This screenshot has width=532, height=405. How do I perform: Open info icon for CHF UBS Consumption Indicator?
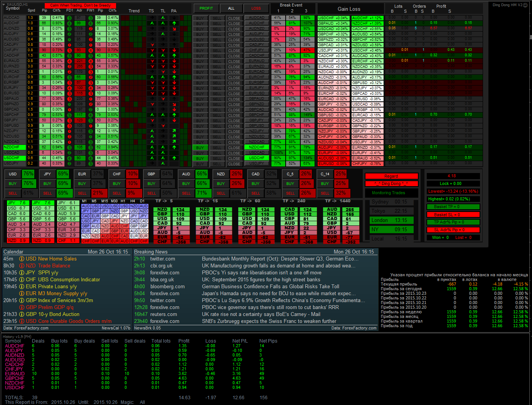coord(22,280)
